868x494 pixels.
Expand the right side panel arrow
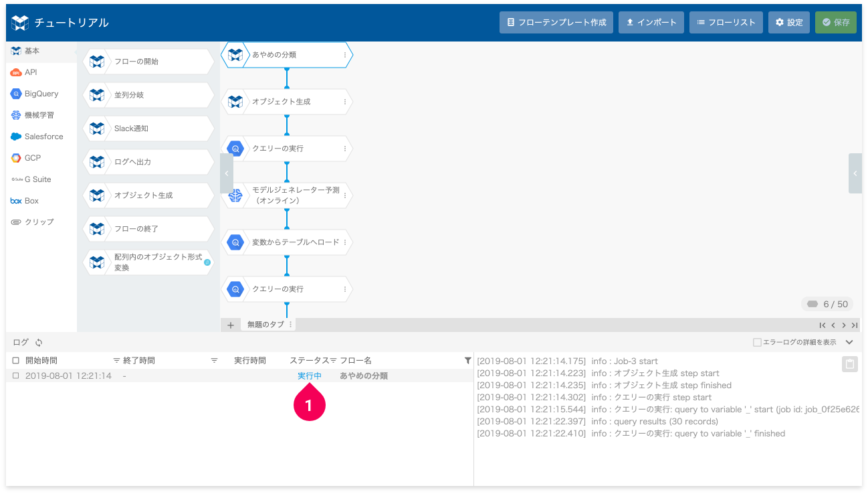click(855, 173)
